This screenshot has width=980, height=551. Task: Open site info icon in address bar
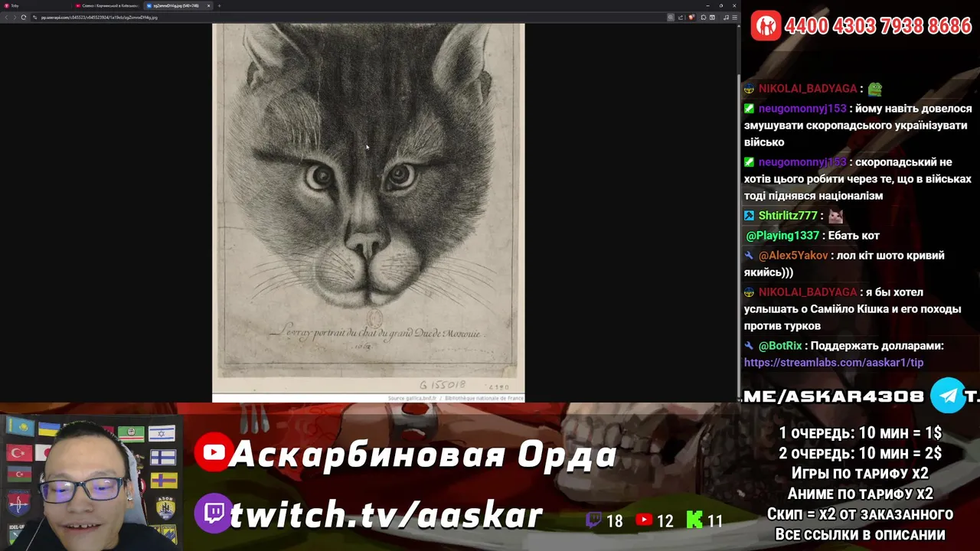34,17
